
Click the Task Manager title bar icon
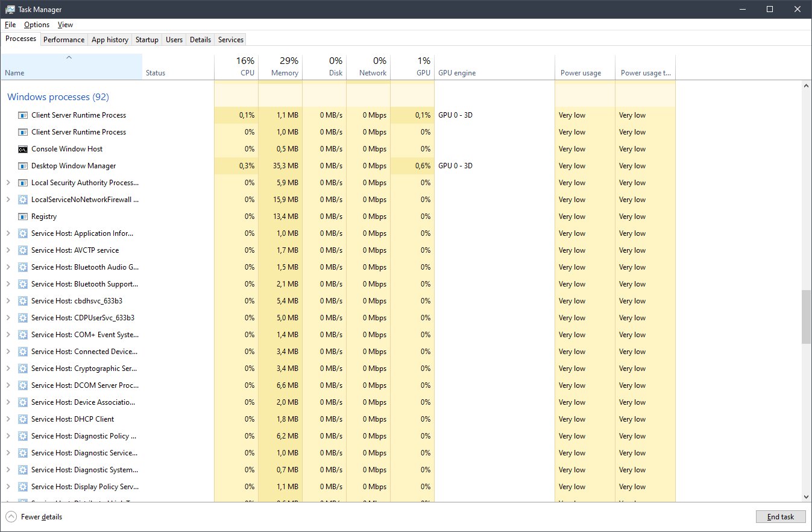[x=10, y=10]
